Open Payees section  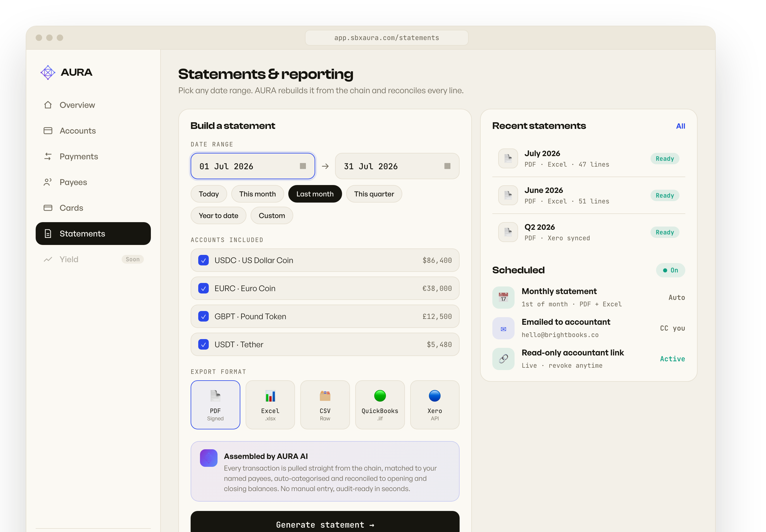(93, 182)
